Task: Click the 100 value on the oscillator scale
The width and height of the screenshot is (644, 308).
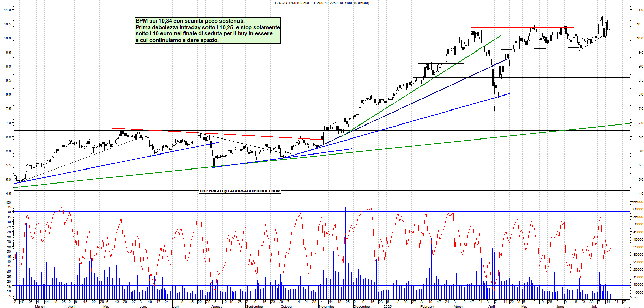Action: (8, 202)
